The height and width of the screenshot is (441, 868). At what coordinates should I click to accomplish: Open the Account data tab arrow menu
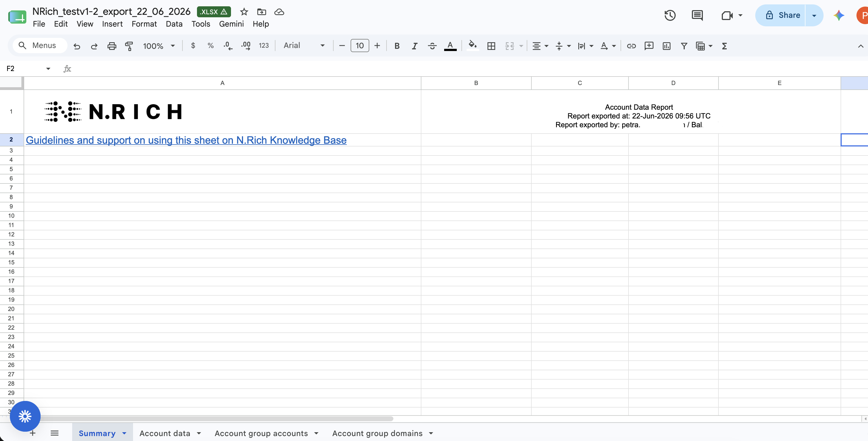pos(199,433)
